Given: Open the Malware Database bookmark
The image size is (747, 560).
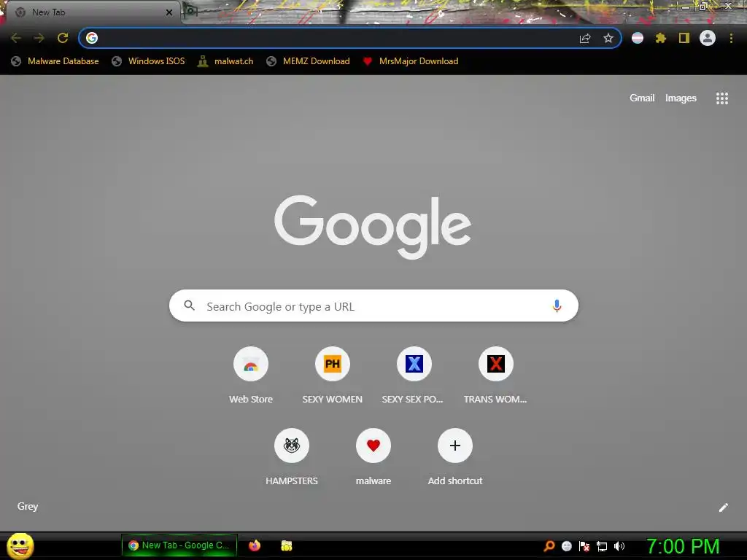Looking at the screenshot, I should pos(55,61).
